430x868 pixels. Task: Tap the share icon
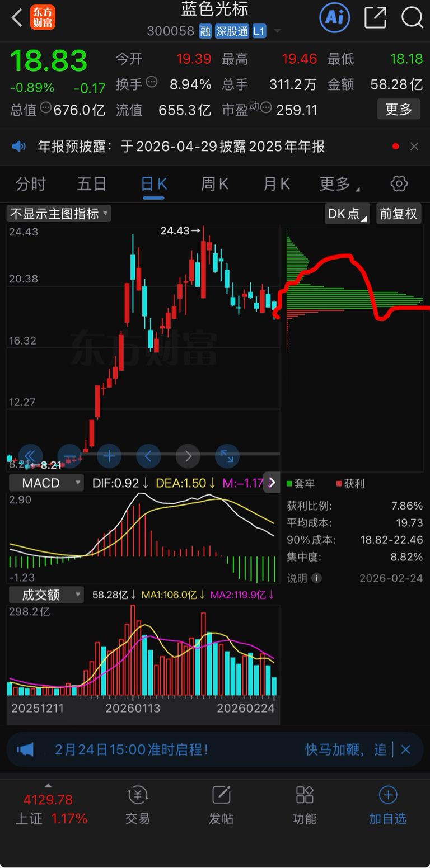[x=375, y=18]
